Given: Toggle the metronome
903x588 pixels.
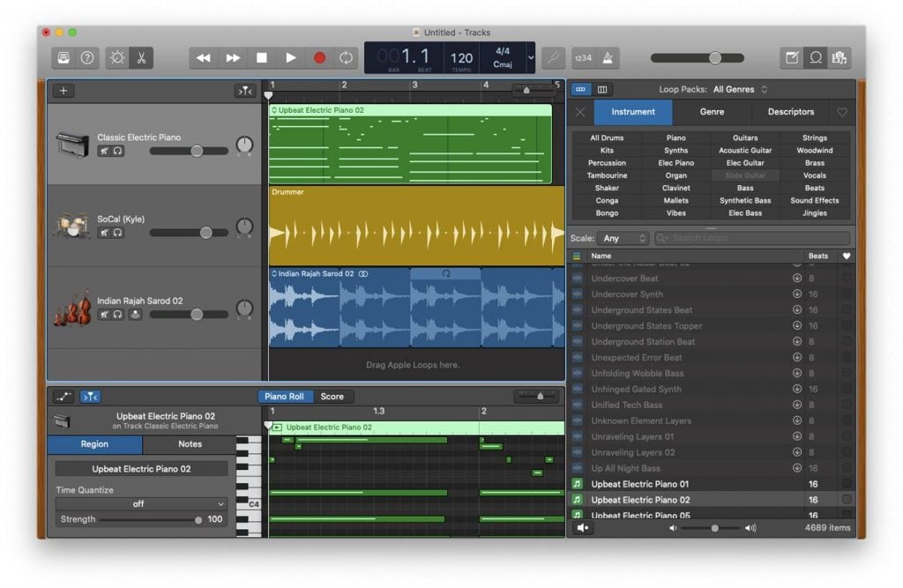Looking at the screenshot, I should (608, 57).
